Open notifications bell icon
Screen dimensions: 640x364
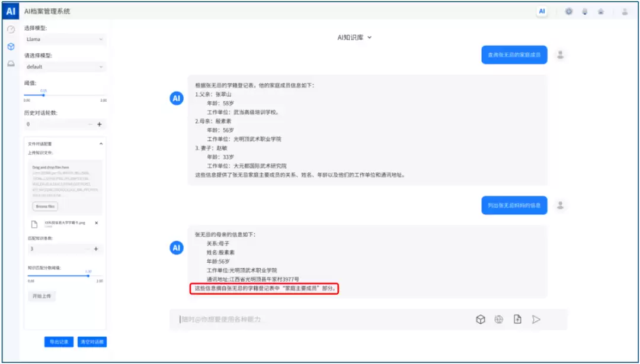click(x=585, y=11)
